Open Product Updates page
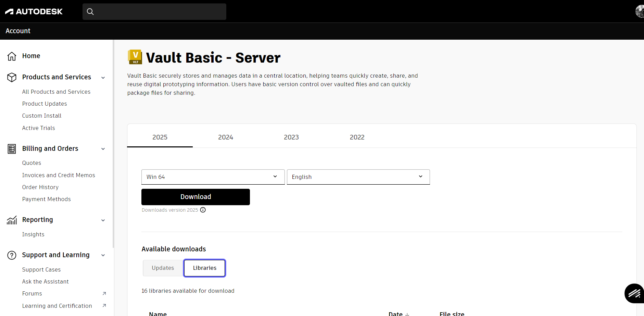 (x=45, y=104)
